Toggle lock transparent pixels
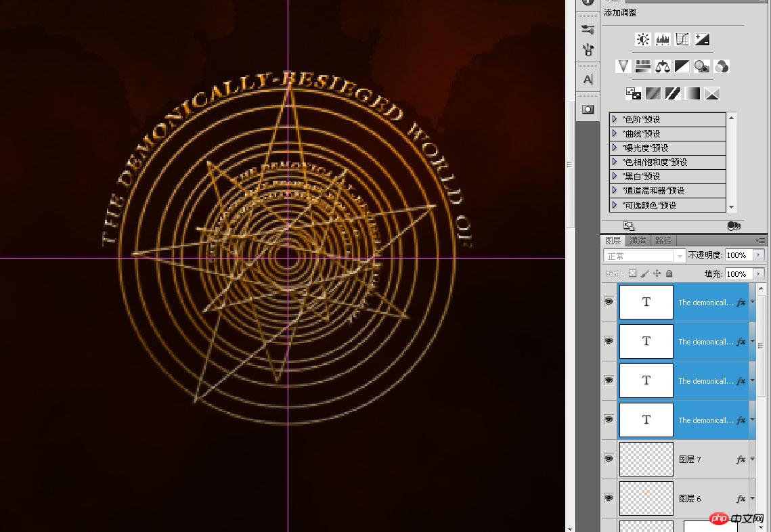Screen dimensions: 771x532 click(x=633, y=273)
